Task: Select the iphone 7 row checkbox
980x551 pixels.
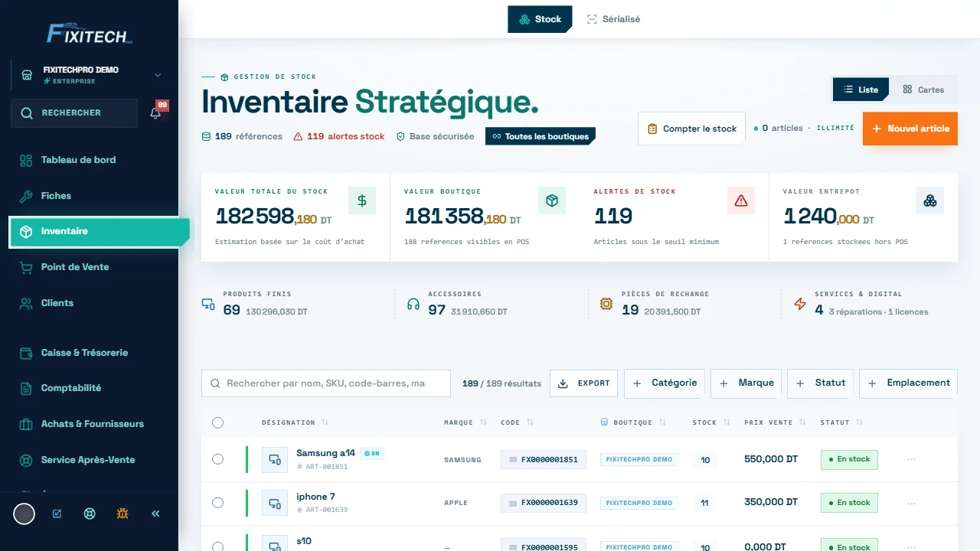Action: [x=217, y=503]
